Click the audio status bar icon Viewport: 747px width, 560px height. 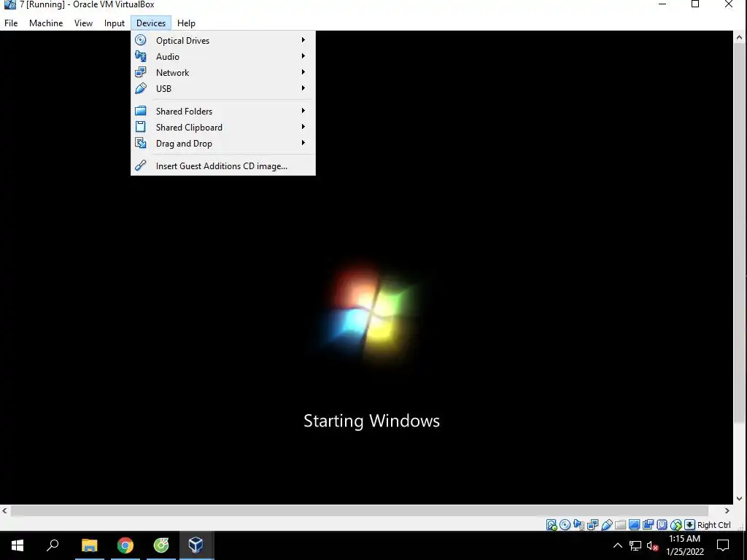578,525
